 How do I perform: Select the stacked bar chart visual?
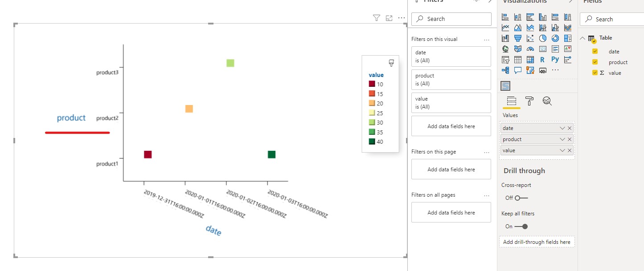505,17
